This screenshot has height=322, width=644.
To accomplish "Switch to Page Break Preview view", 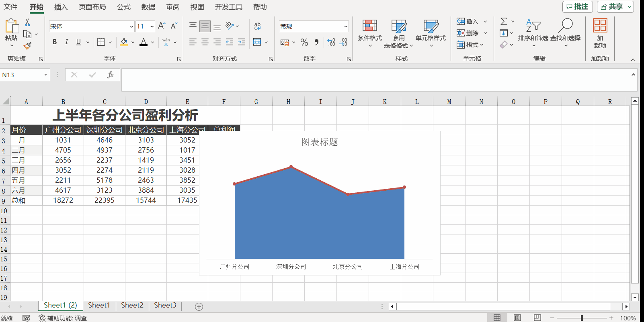I will click(x=537, y=318).
